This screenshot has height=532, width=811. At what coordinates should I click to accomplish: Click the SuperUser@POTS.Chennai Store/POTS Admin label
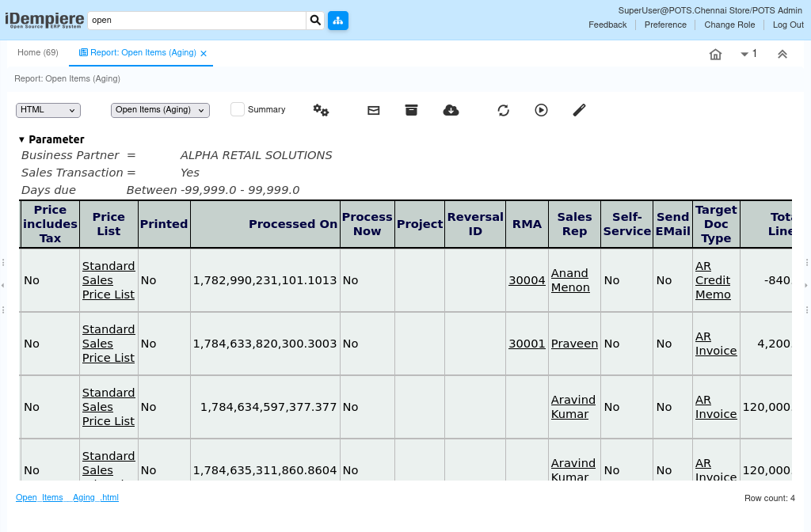(710, 10)
